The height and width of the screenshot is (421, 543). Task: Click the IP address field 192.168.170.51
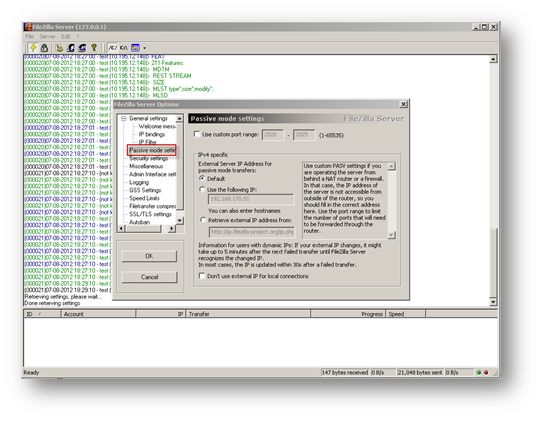[251, 199]
